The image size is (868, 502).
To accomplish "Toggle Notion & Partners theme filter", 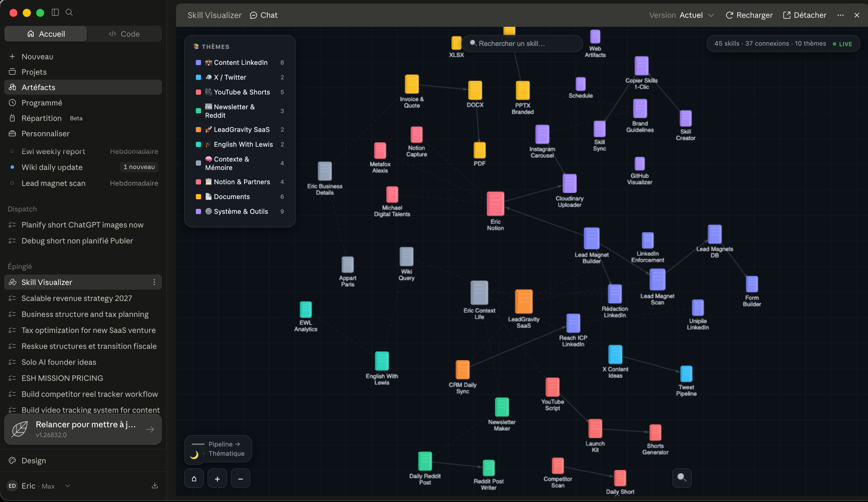I will pos(240,182).
